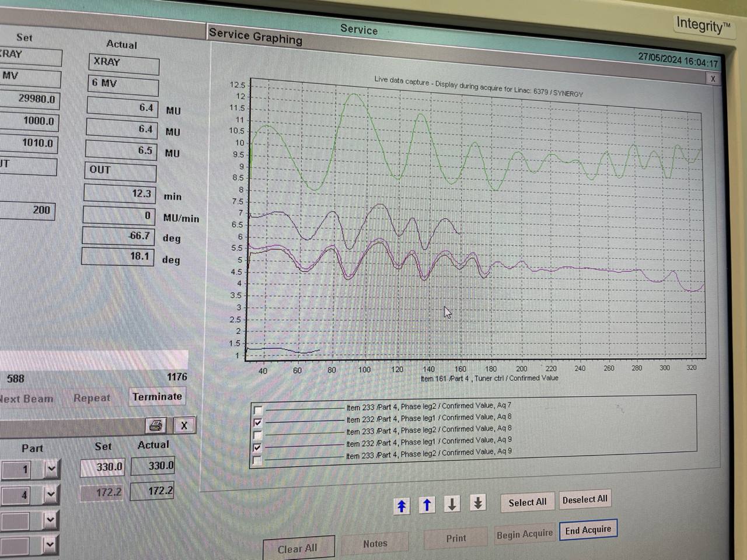747x560 pixels.
Task: Click Terminate to stop the beam
Action: (x=157, y=397)
